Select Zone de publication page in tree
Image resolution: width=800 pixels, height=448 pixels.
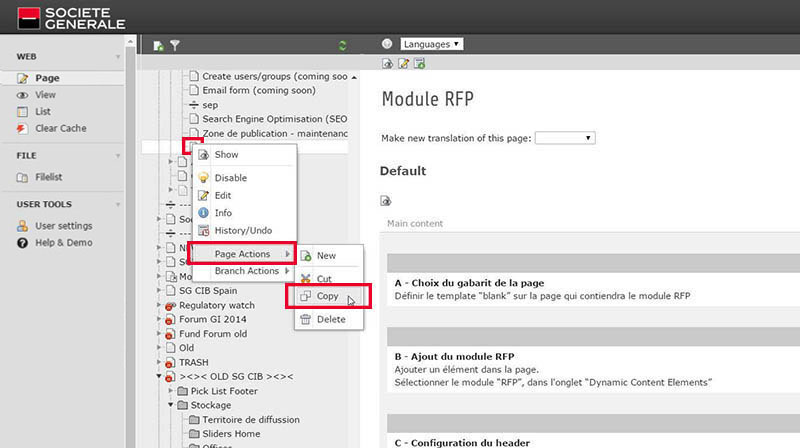pyautogui.click(x=274, y=133)
